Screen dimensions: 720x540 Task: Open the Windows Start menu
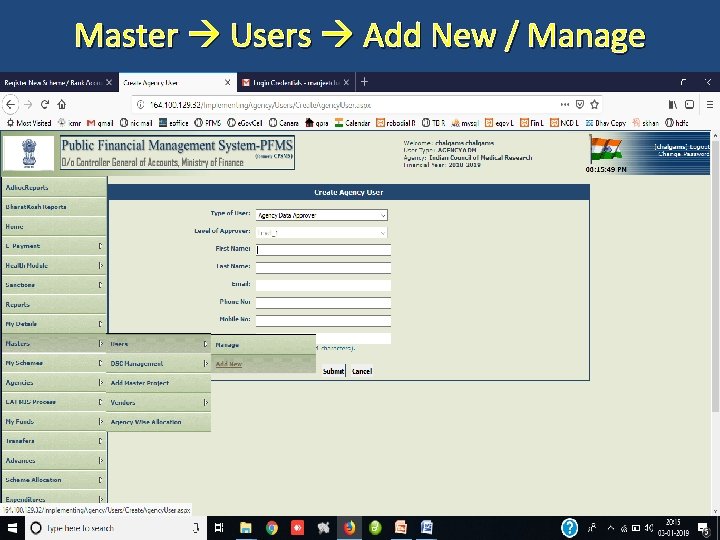click(x=12, y=528)
